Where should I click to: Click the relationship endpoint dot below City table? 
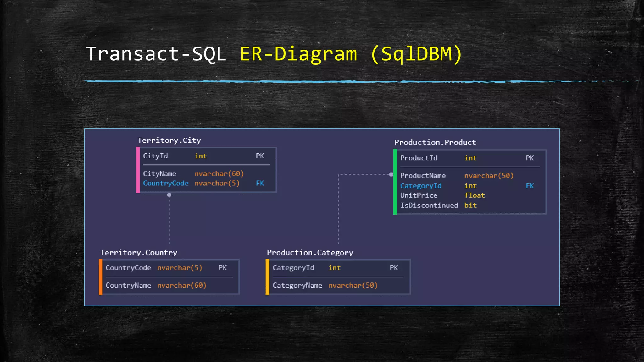(169, 195)
